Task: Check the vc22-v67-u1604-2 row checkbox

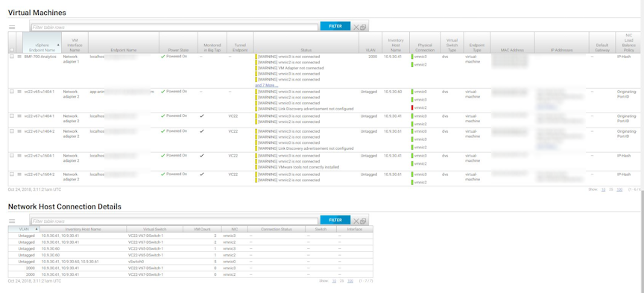Action: [x=12, y=174]
